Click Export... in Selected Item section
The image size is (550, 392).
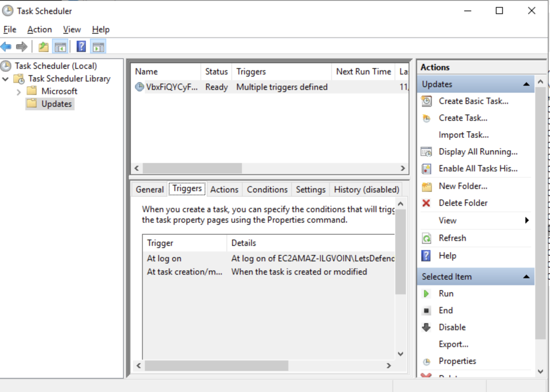(453, 344)
